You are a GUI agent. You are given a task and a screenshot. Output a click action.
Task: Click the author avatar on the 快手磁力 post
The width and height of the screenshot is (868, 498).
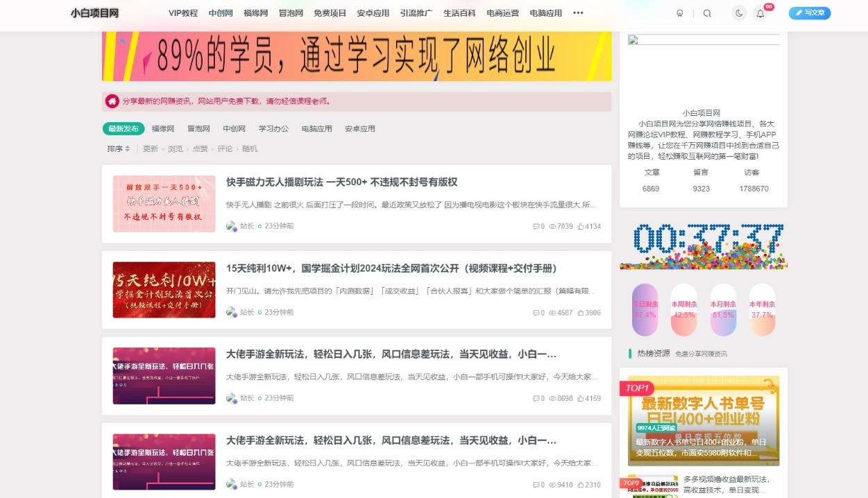(x=232, y=226)
